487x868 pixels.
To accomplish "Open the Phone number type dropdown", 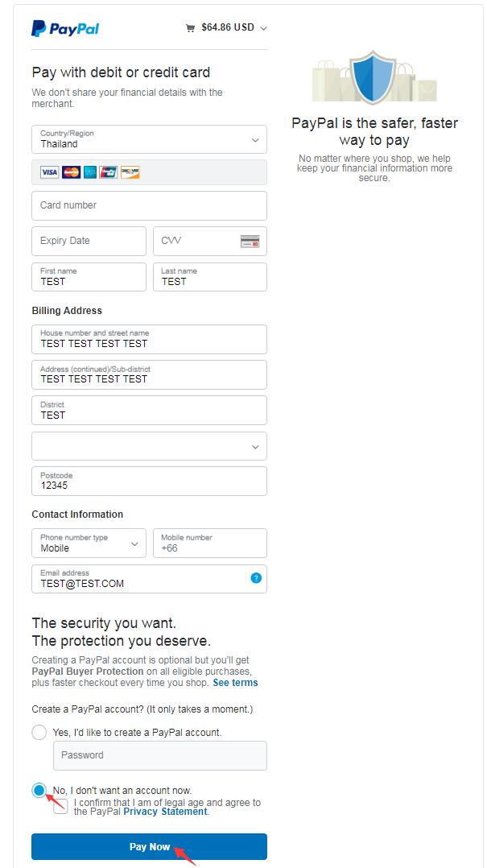I will (x=89, y=544).
